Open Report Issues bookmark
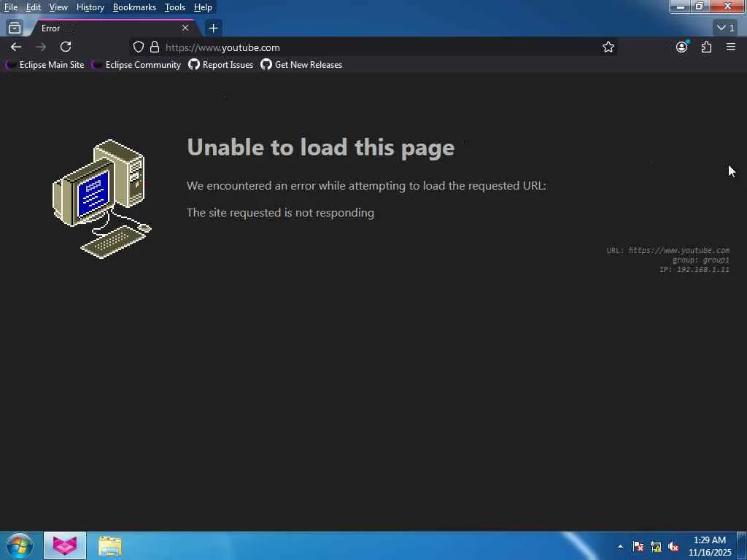This screenshot has height=560, width=747. [x=221, y=65]
